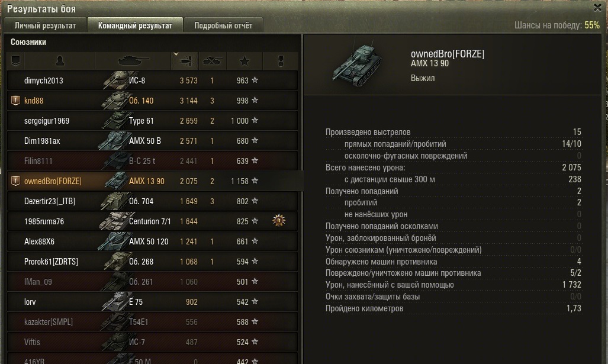Click platoon badge next to knd88

(15, 101)
